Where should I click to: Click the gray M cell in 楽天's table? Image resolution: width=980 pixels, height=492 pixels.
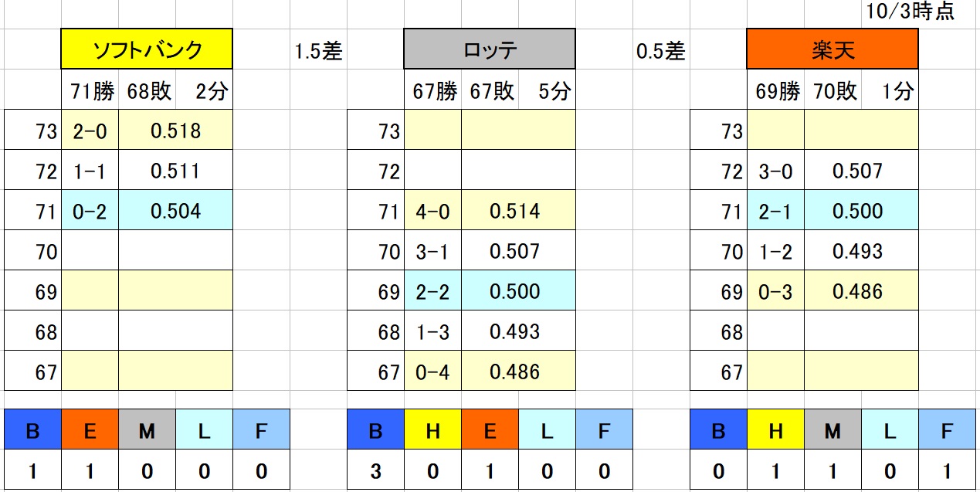point(832,429)
